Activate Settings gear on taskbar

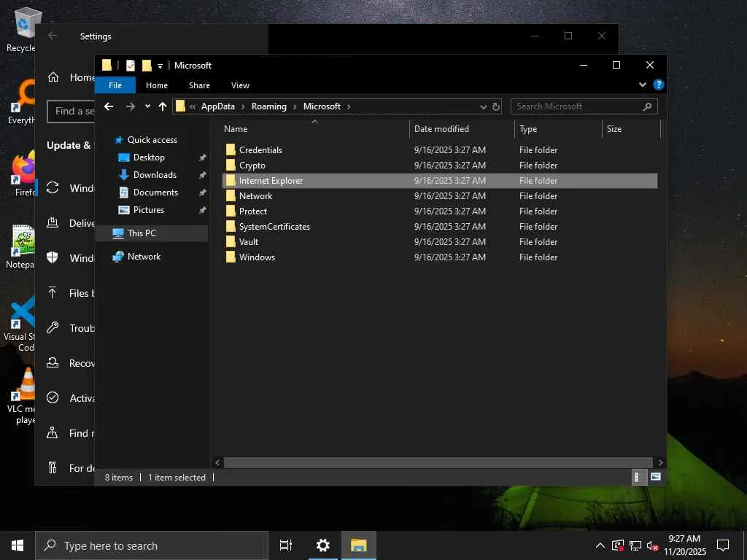pos(323,545)
